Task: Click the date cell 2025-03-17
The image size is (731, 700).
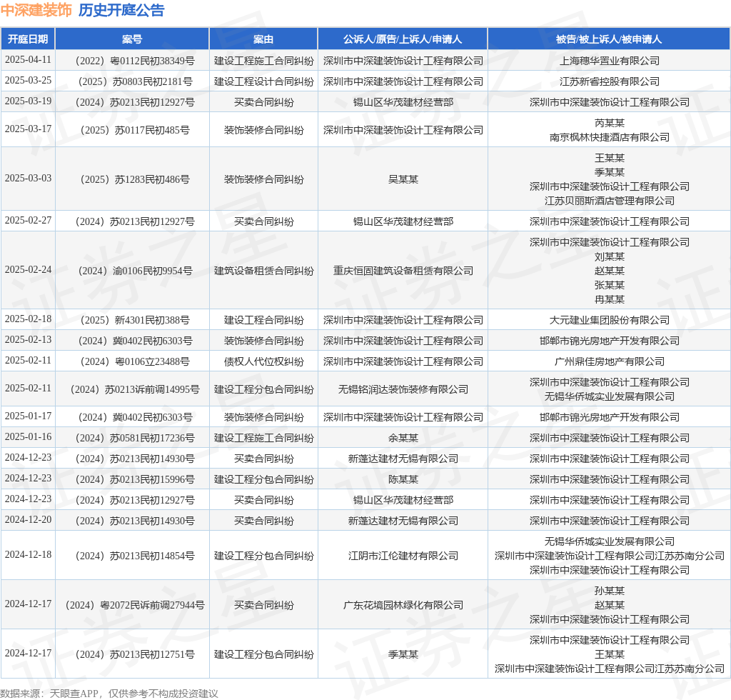Action: [x=28, y=129]
